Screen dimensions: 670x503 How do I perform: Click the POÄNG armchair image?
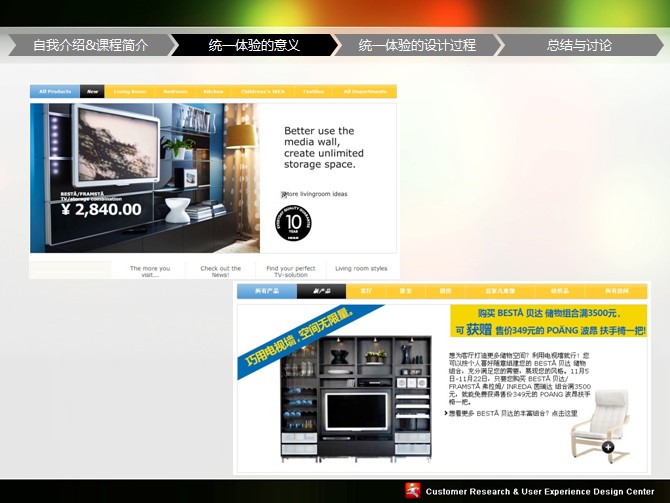(x=601, y=426)
